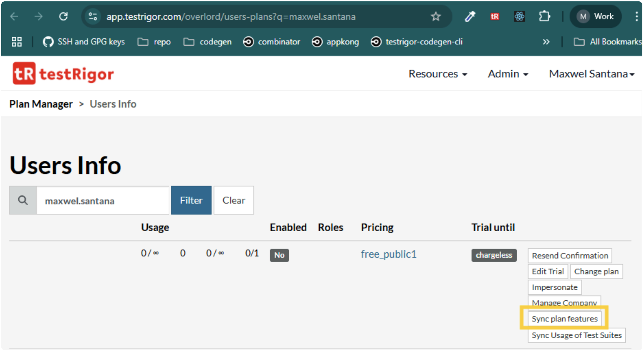The height and width of the screenshot is (351, 644).
Task: Click the testRigor logo
Action: (63, 74)
